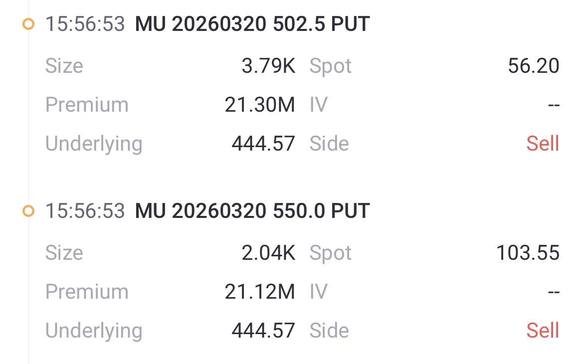Click the IV dashes in the first trade
This screenshot has width=588, height=364.
tap(553, 105)
